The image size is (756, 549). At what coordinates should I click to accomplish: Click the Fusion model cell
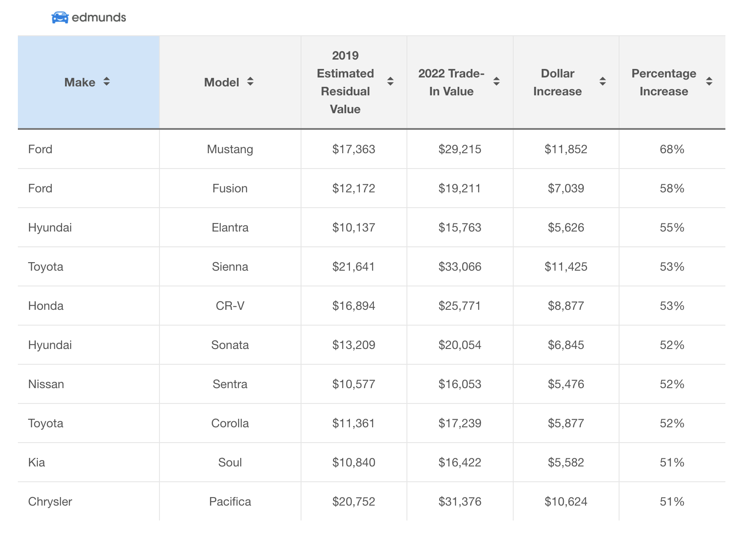pyautogui.click(x=230, y=189)
